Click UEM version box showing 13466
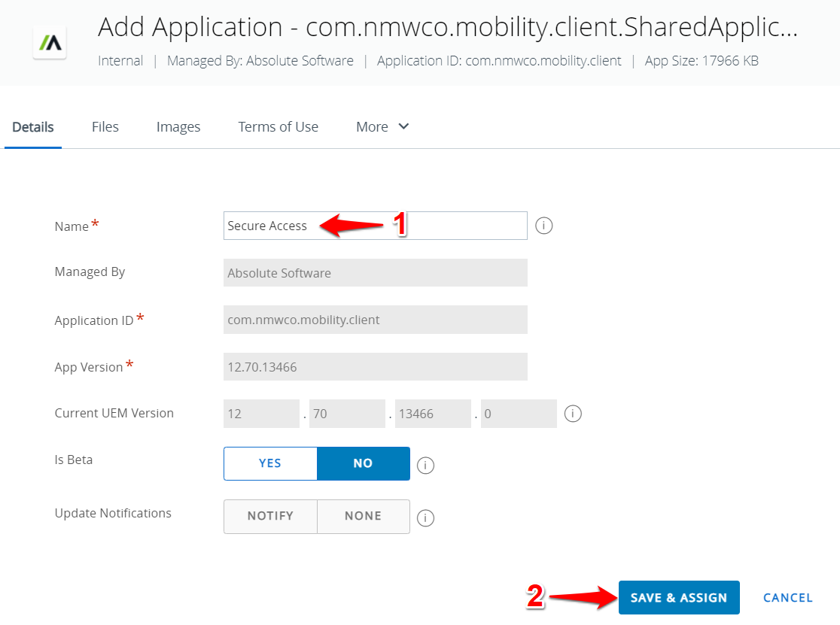The width and height of the screenshot is (840, 625). (433, 414)
